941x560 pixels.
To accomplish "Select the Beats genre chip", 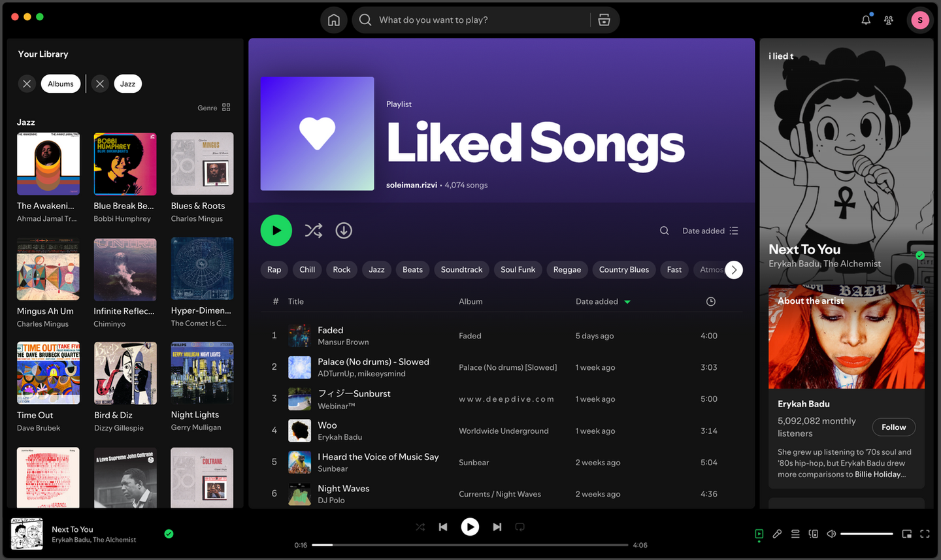I will [x=412, y=269].
